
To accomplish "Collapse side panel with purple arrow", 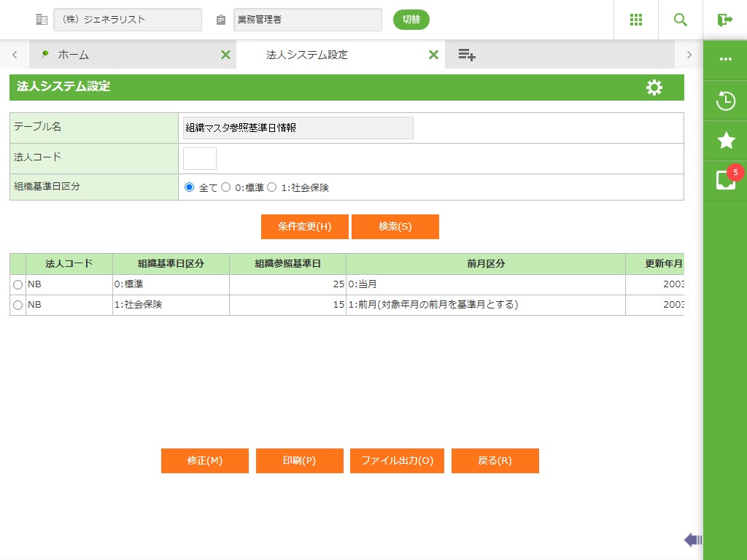I will [692, 540].
